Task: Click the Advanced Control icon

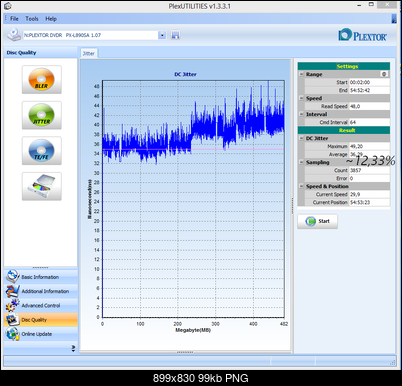Action: click(x=12, y=305)
